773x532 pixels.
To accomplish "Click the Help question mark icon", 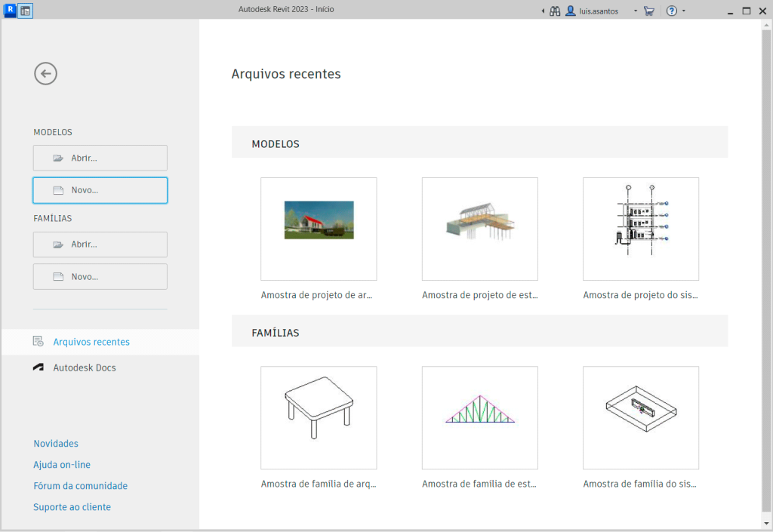I will (x=671, y=11).
